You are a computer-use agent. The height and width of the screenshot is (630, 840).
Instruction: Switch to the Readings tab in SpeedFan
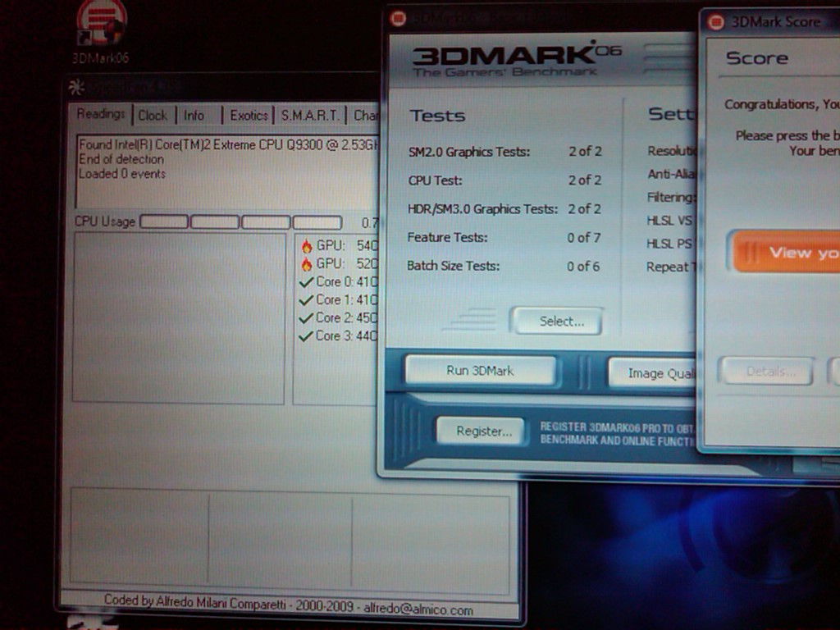pos(101,114)
